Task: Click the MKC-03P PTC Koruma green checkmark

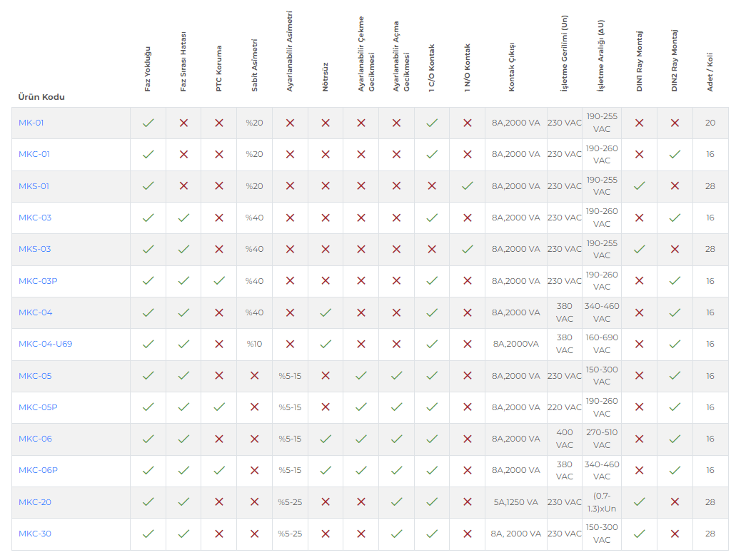Action: 219,281
